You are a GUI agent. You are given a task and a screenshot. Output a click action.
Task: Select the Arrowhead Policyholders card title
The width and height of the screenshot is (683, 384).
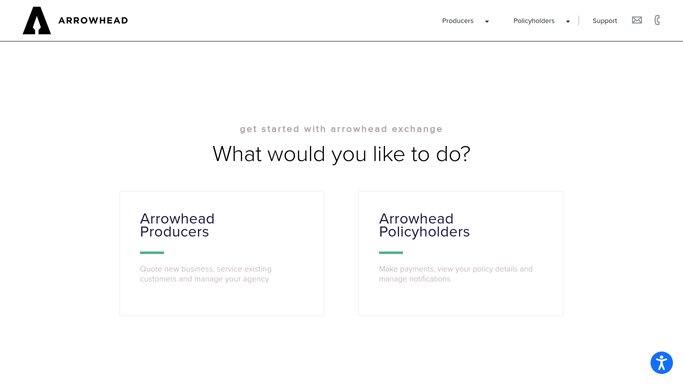click(x=424, y=225)
